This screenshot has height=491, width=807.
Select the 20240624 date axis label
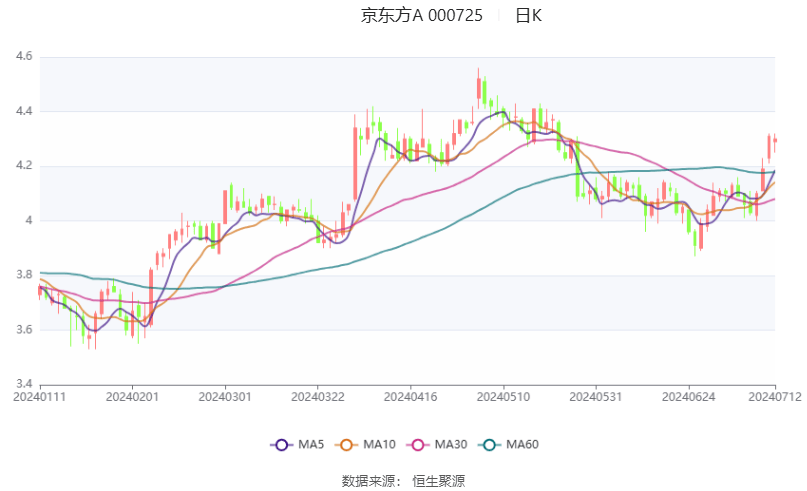tap(688, 397)
